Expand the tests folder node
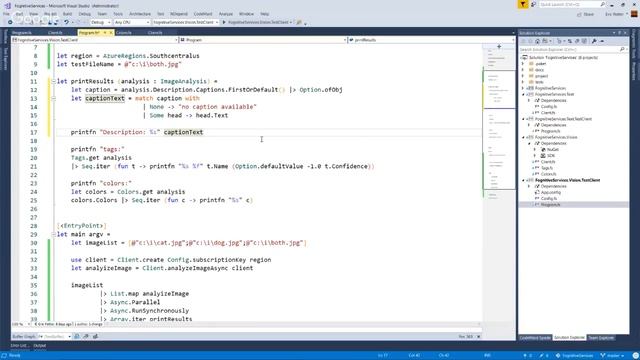The image size is (640, 360). pos(523,82)
